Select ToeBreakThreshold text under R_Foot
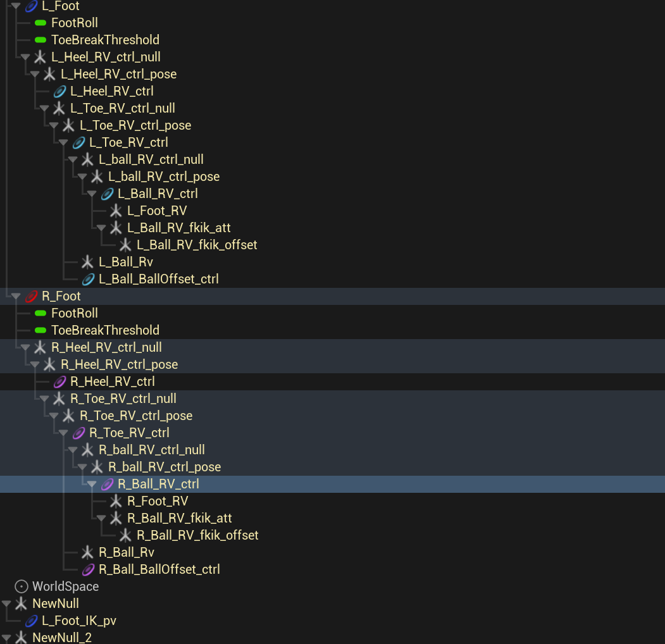665x644 pixels. tap(105, 330)
